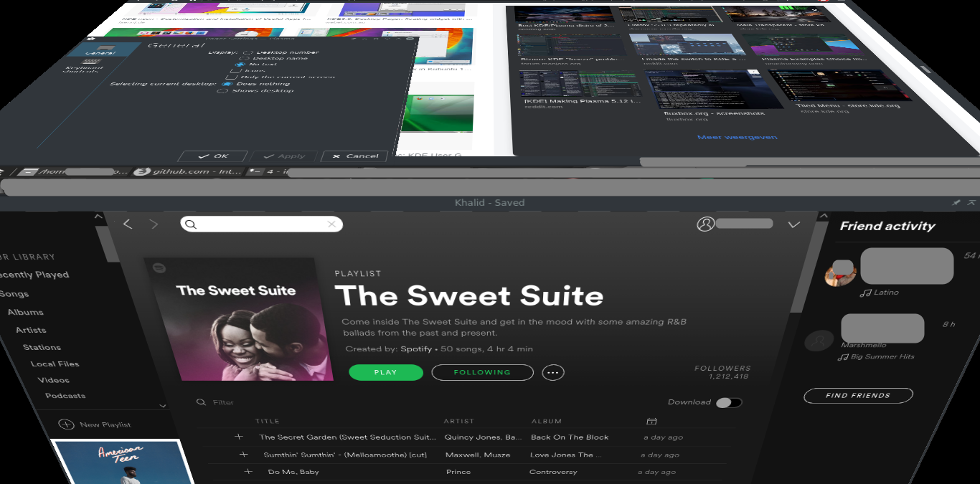The image size is (980, 484).
Task: Click the magnifier icon in Spotify search box
Action: pos(190,224)
